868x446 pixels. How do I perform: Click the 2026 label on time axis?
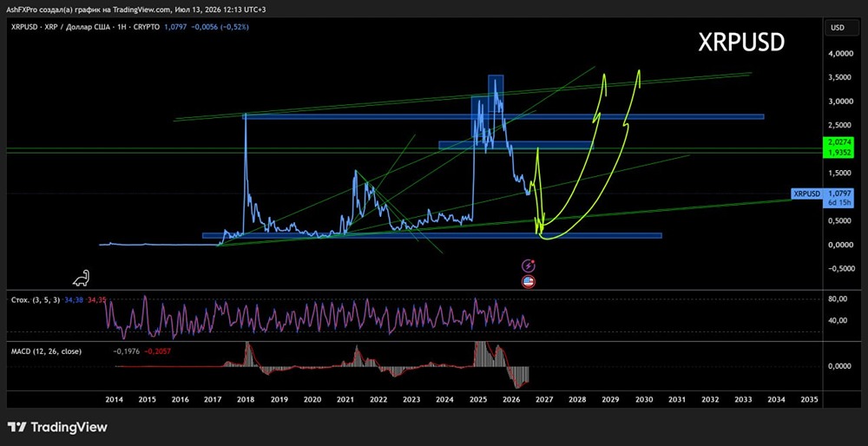coord(511,399)
